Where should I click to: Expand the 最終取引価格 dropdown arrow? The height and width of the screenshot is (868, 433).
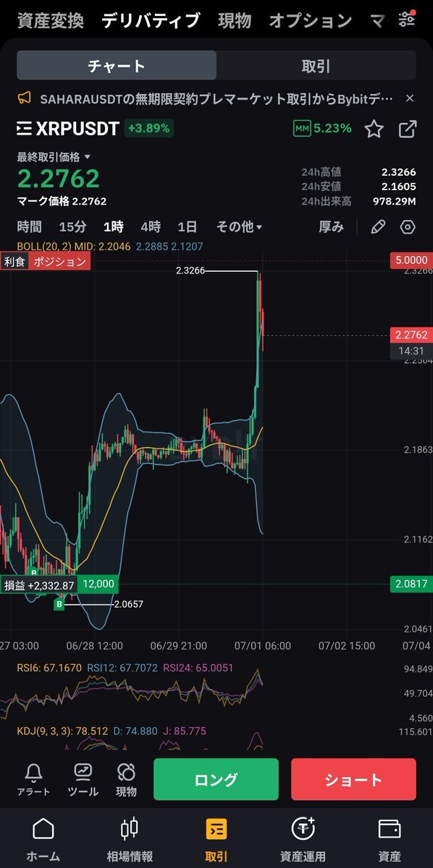pos(88,157)
